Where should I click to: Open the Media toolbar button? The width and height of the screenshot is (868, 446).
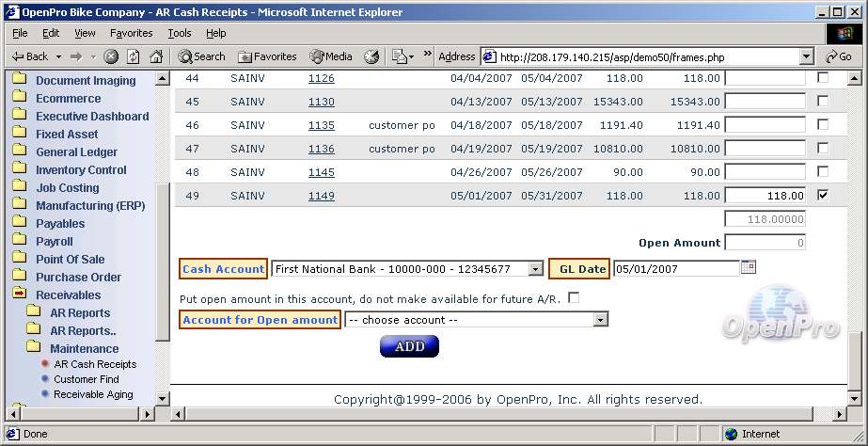tap(330, 56)
